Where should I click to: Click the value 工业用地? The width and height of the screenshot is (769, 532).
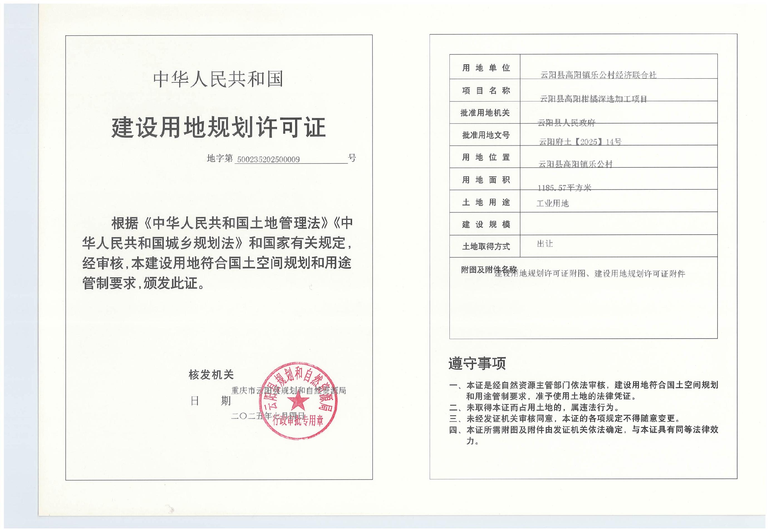coord(552,203)
